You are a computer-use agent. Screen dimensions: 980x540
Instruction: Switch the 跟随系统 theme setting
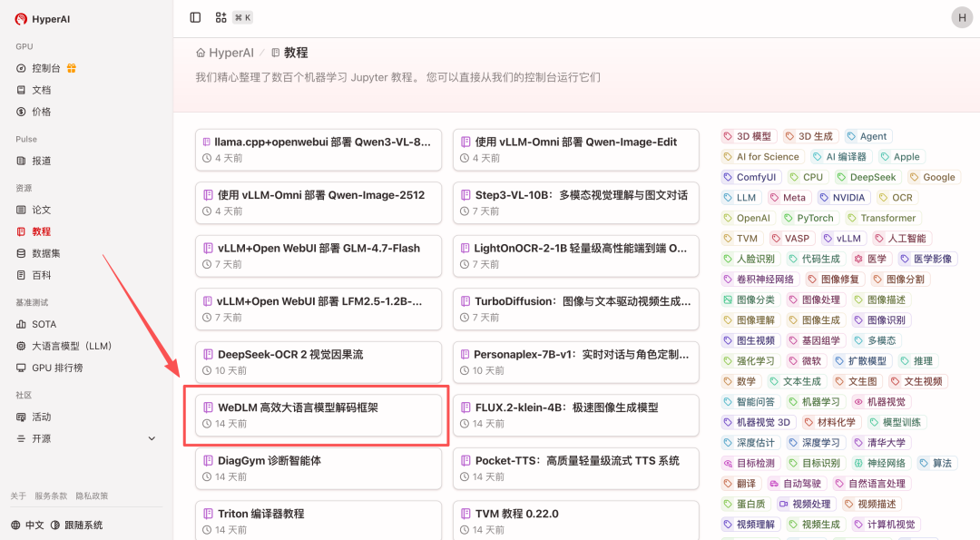coord(76,525)
